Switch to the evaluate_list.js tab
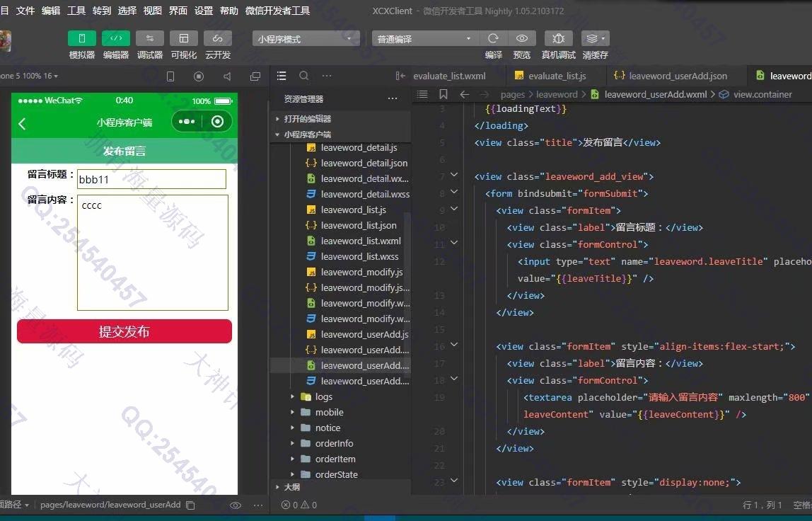The width and height of the screenshot is (812, 521). (550, 76)
